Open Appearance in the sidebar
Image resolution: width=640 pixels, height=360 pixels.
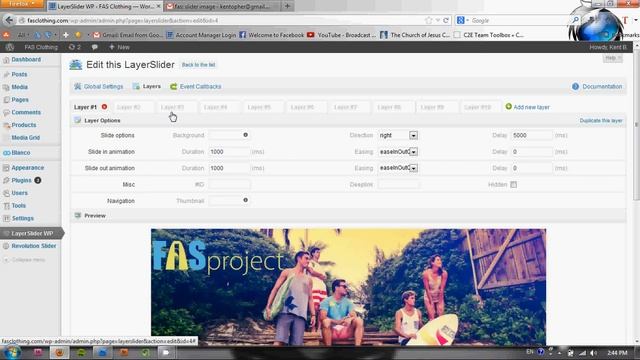coord(28,168)
